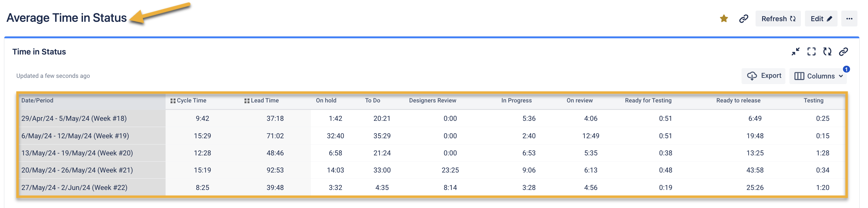
Task: Click Lead Time value 92:53
Action: pyautogui.click(x=275, y=170)
